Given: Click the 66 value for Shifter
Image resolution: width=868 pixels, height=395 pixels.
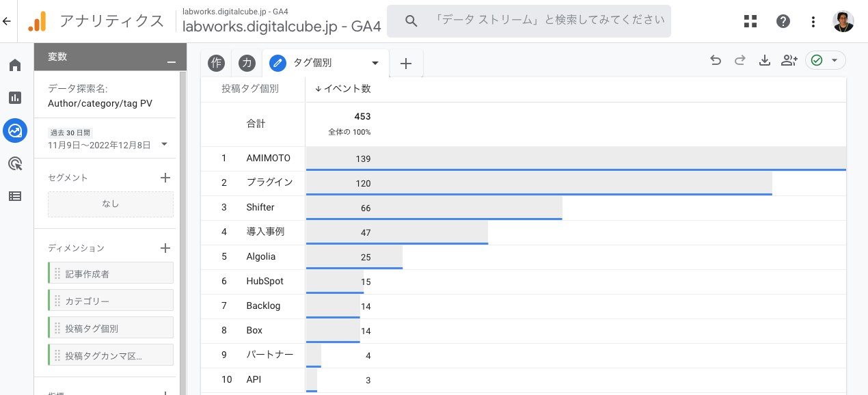Looking at the screenshot, I should click(366, 208).
